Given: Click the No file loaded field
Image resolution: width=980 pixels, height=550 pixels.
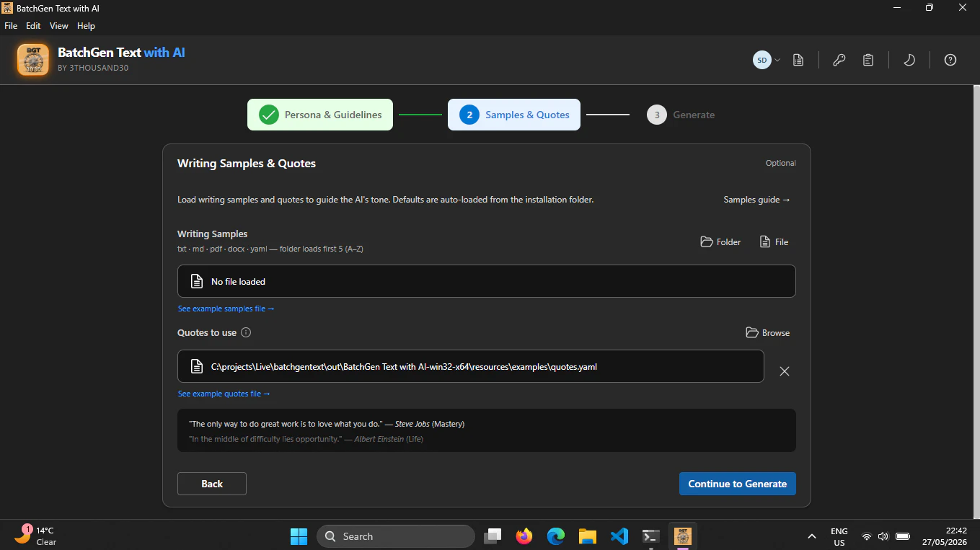Looking at the screenshot, I should pos(487,281).
